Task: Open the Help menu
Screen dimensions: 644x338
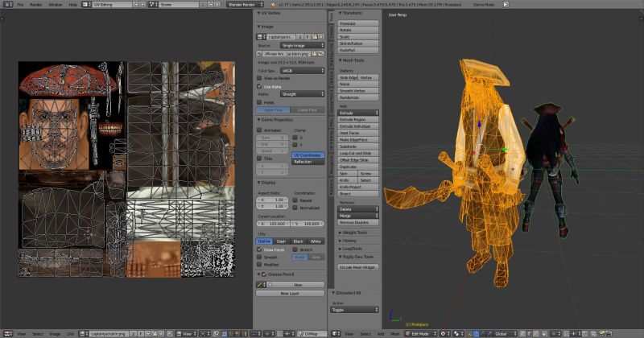Action: pos(73,5)
